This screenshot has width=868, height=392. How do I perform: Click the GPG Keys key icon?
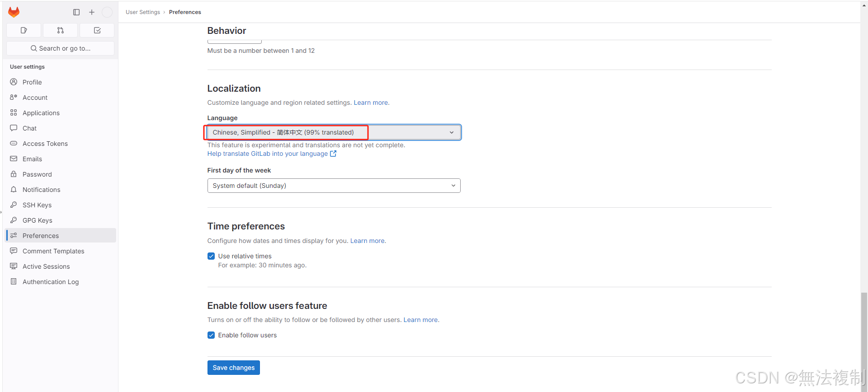(14, 220)
